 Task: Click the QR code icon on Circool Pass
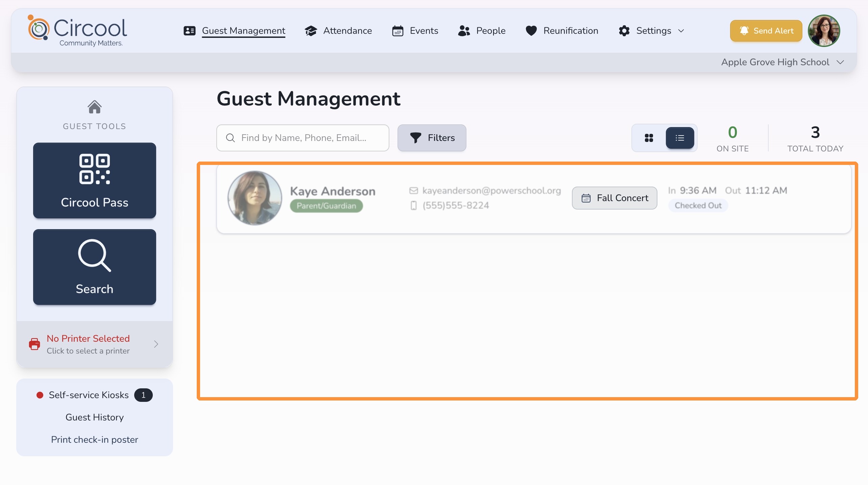(x=95, y=169)
